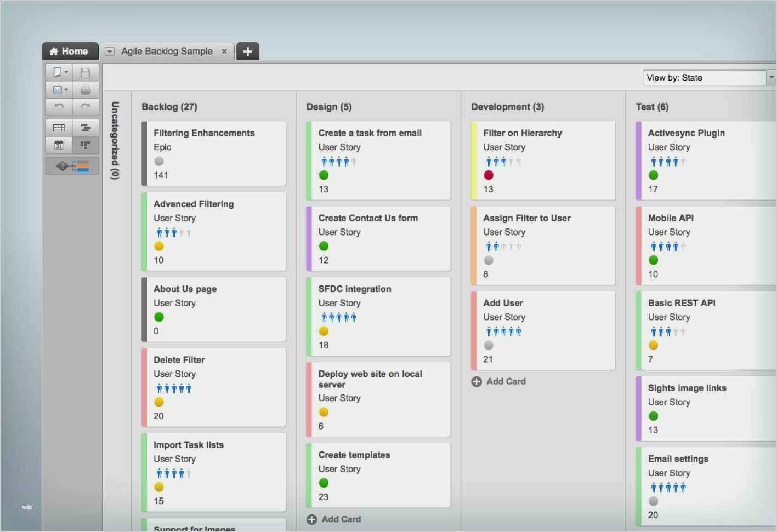Click the Save (floppy disk) toolbar icon

click(x=85, y=72)
